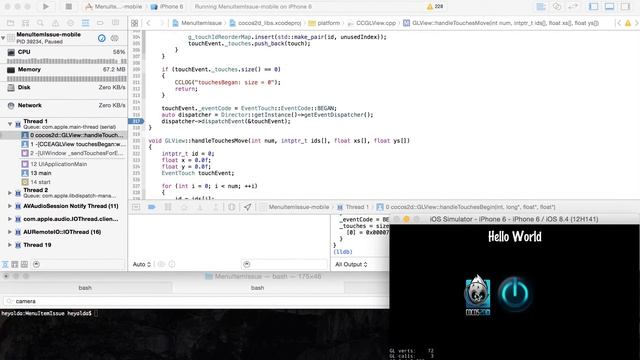The width and height of the screenshot is (640, 360).
Task: Click cocos2d_libs.xcodeproj in the jump bar
Action: pos(265,23)
